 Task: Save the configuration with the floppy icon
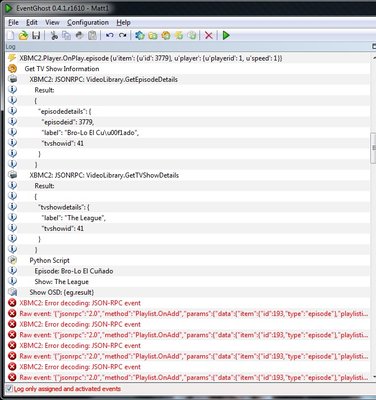coord(36,35)
